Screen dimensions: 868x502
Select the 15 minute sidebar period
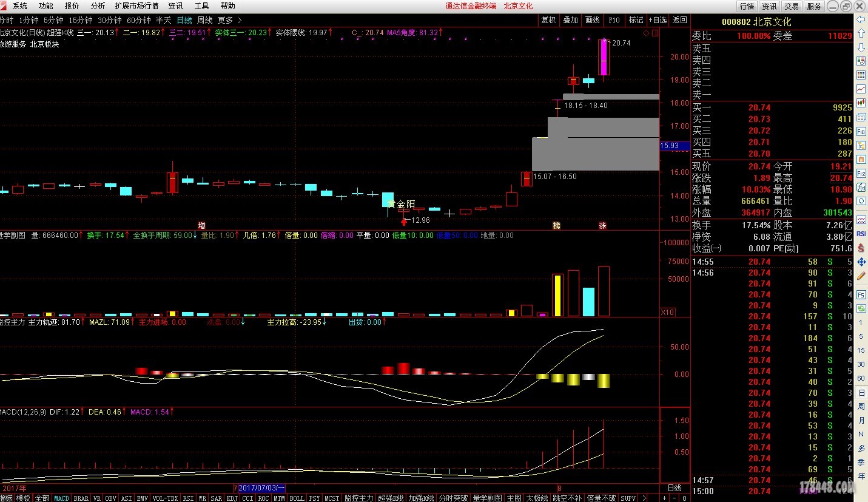click(x=861, y=350)
